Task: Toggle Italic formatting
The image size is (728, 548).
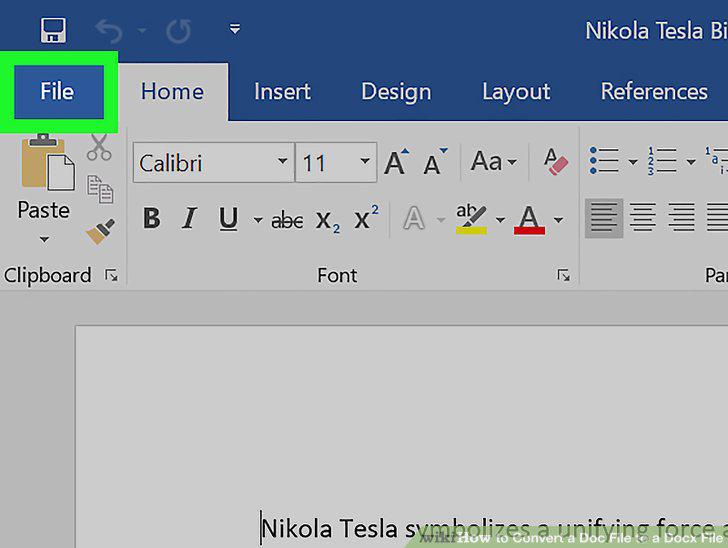Action: [189, 218]
